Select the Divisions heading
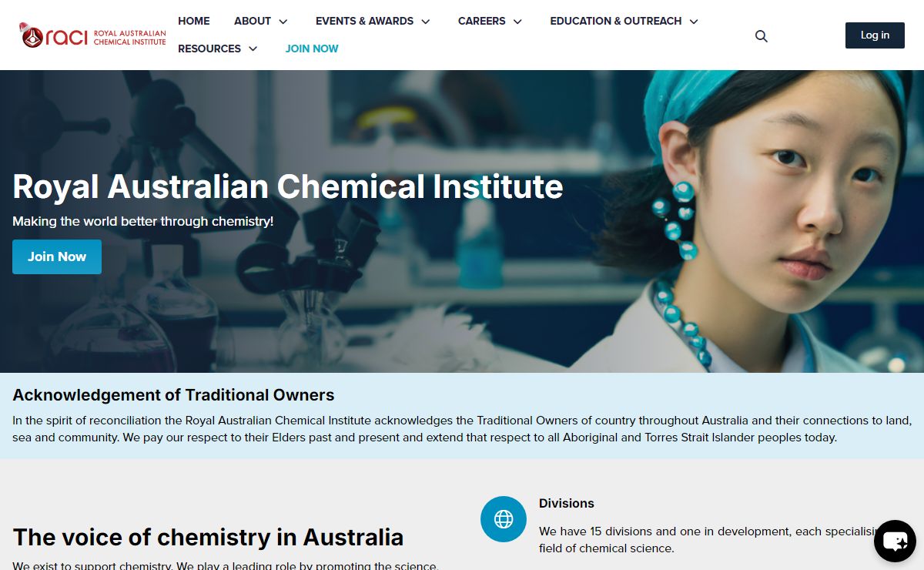 [567, 503]
